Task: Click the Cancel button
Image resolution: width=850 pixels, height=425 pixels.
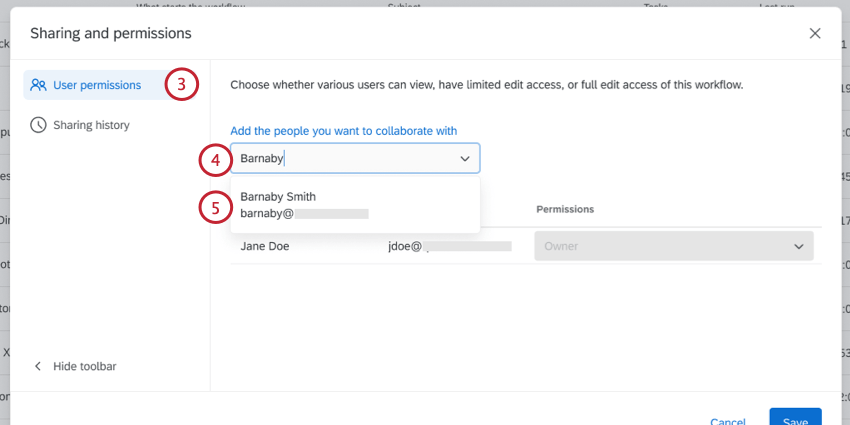Action: (x=728, y=421)
